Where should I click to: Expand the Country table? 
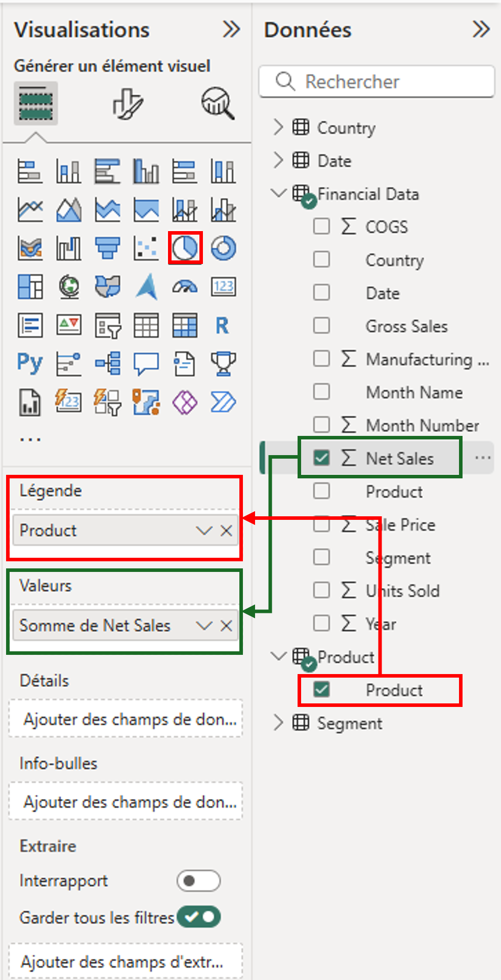tap(278, 127)
